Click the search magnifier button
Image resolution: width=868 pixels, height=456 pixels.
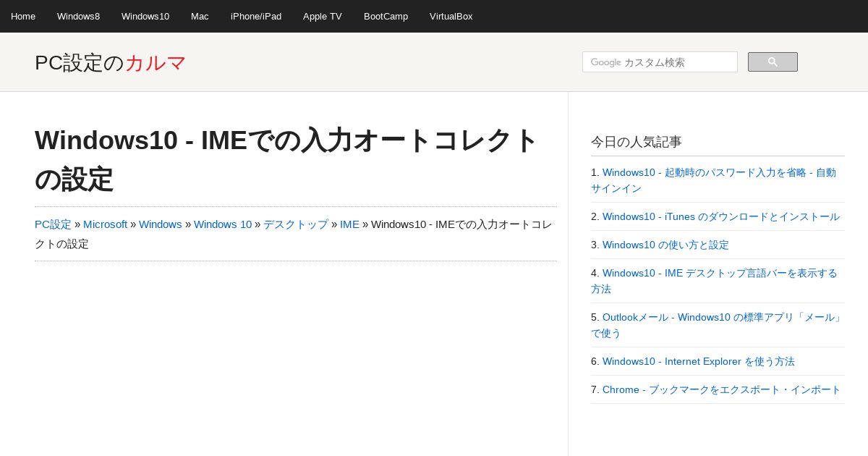(773, 62)
